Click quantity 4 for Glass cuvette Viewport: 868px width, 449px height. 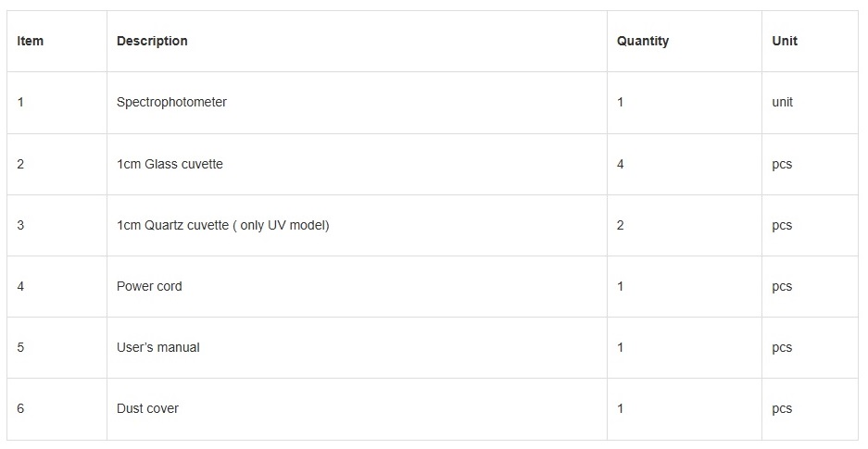[621, 164]
